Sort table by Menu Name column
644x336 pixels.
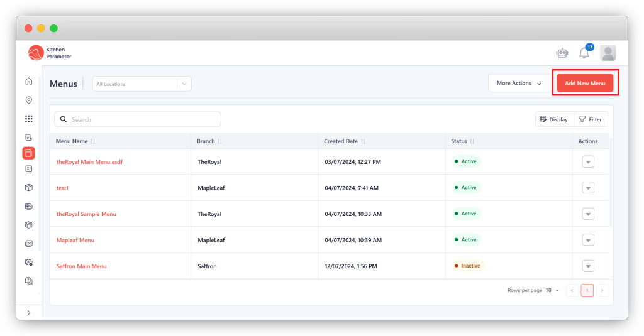point(92,141)
